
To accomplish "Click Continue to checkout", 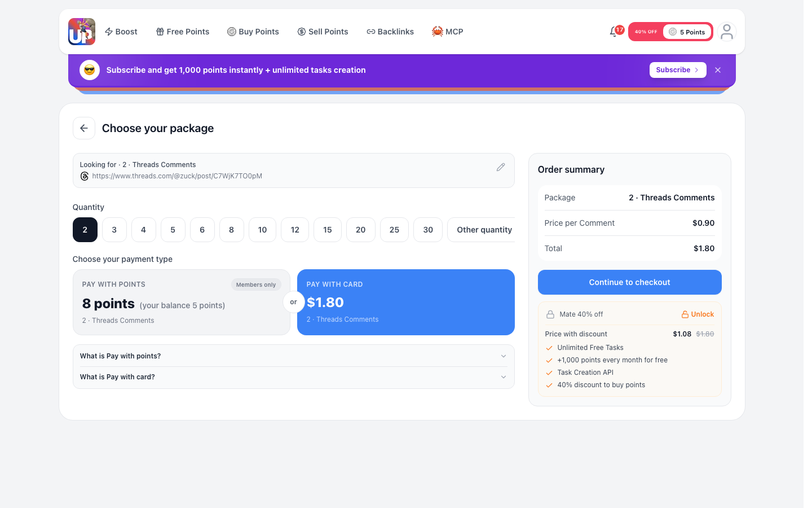I will [630, 282].
